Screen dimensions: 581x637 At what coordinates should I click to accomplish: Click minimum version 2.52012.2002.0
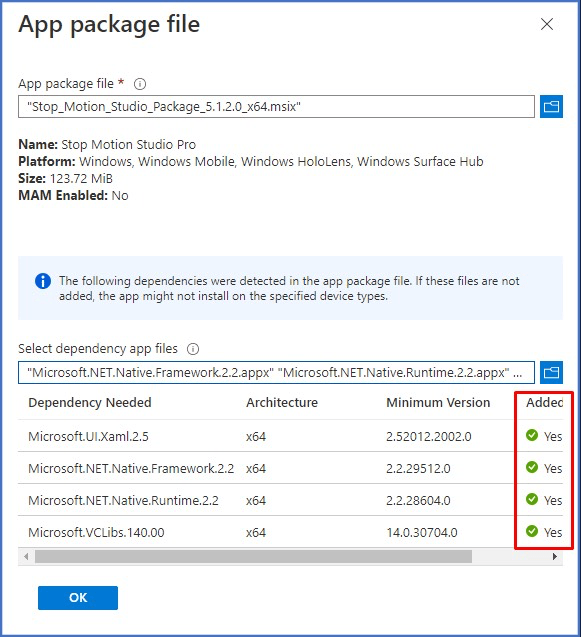pos(429,436)
